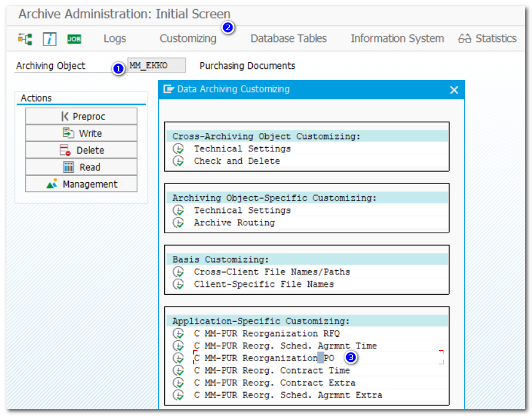Click the archive hierarchy icon on the toolbar
This screenshot has height=416, width=532.
[26, 38]
